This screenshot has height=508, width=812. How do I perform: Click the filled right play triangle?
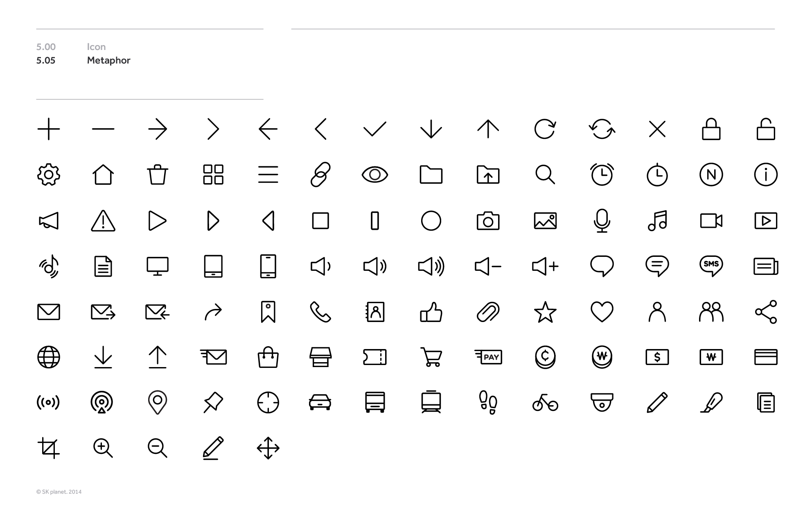[x=158, y=221]
